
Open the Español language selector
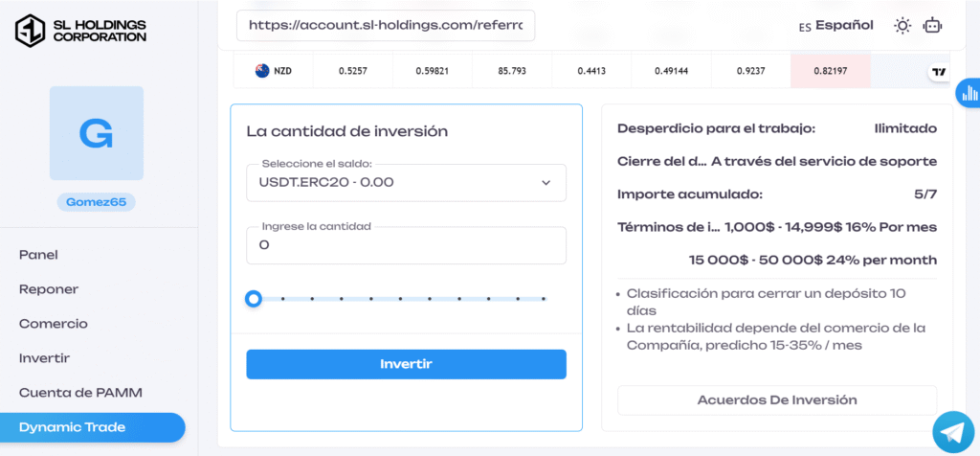click(x=836, y=26)
